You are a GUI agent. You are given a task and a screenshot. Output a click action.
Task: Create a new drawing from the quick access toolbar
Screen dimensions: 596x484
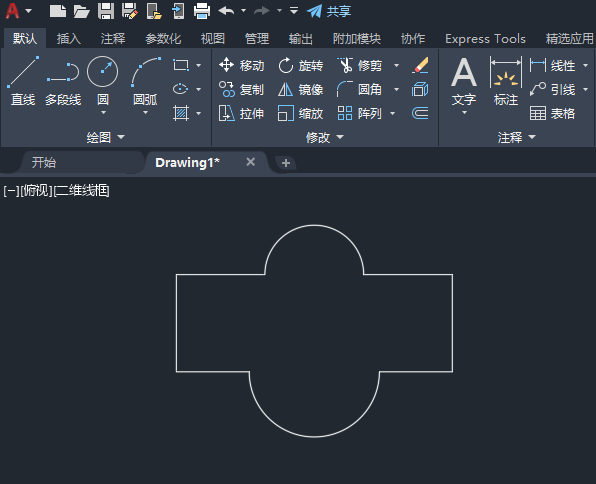(58, 11)
